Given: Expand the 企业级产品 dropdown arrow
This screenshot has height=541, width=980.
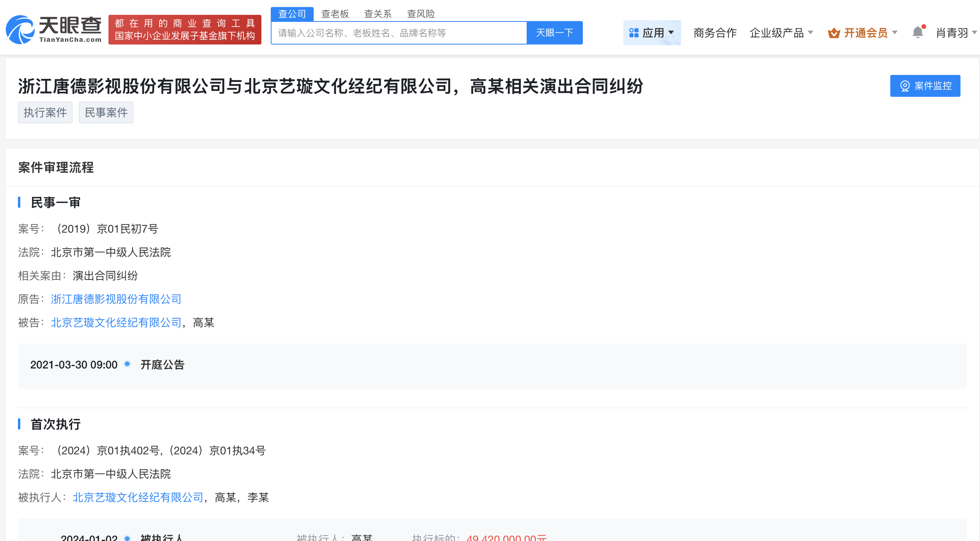Looking at the screenshot, I should (811, 32).
